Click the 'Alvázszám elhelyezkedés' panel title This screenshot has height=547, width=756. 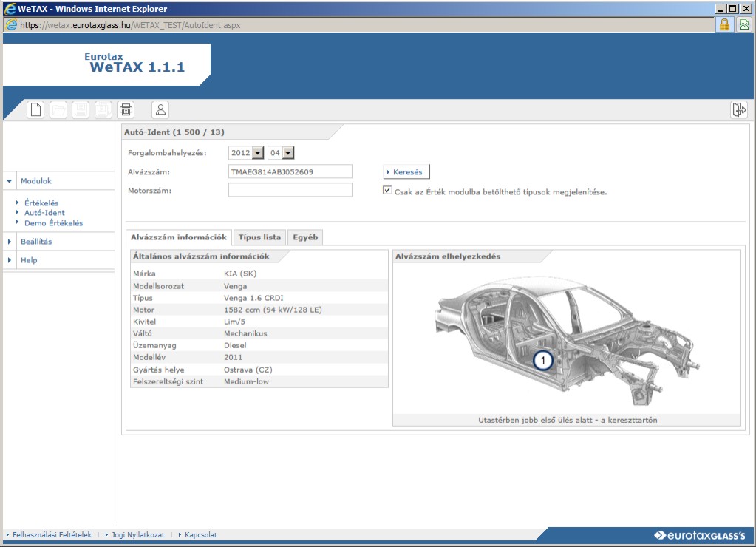click(448, 256)
